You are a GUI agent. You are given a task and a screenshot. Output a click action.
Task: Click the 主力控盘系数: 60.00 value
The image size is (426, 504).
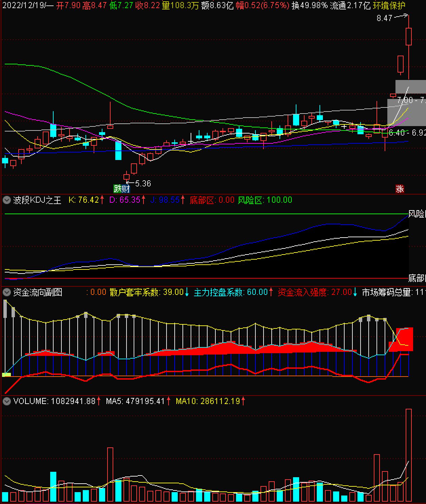[233, 292]
